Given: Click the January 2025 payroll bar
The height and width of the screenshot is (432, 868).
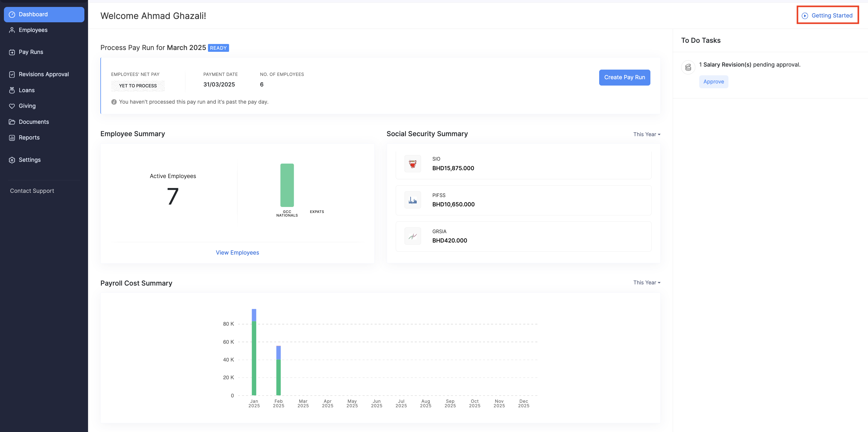Looking at the screenshot, I should 254,357.
